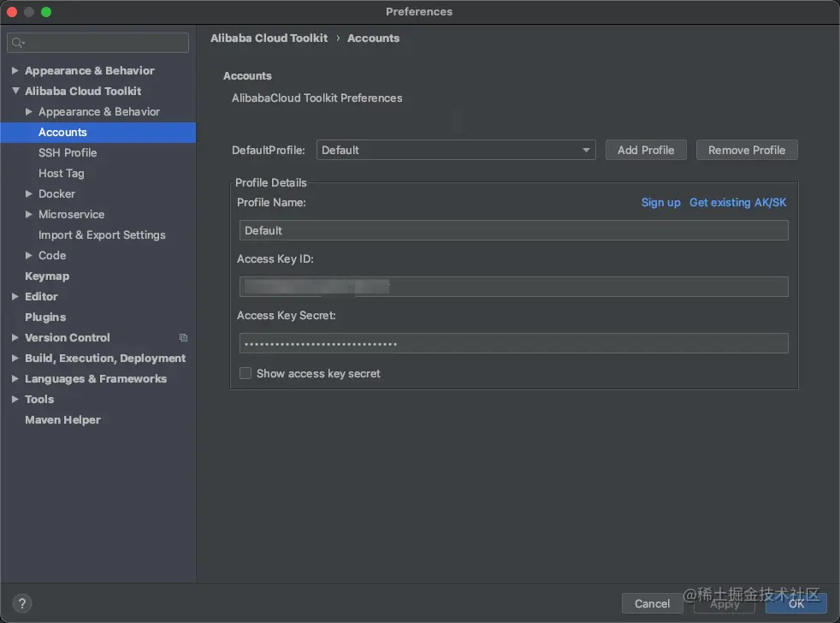This screenshot has width=840, height=623.
Task: Click AlibabaCloud Toolkit Preferences text
Action: click(x=317, y=98)
